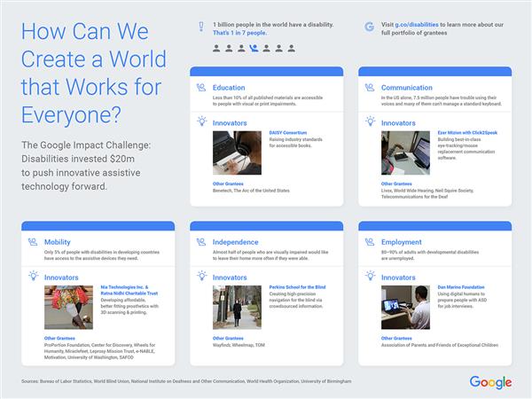This screenshot has width=532, height=399.
Task: Click the Education heading
Action: pyautogui.click(x=229, y=88)
